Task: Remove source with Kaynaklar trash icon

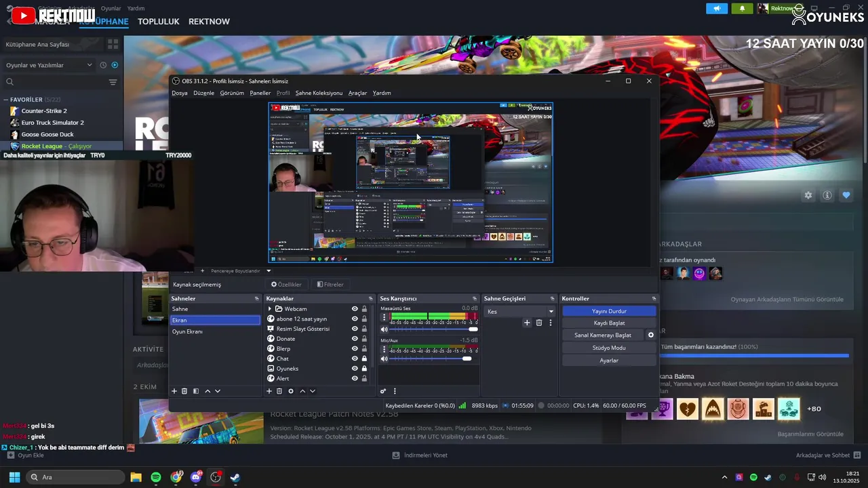Action: [279, 391]
